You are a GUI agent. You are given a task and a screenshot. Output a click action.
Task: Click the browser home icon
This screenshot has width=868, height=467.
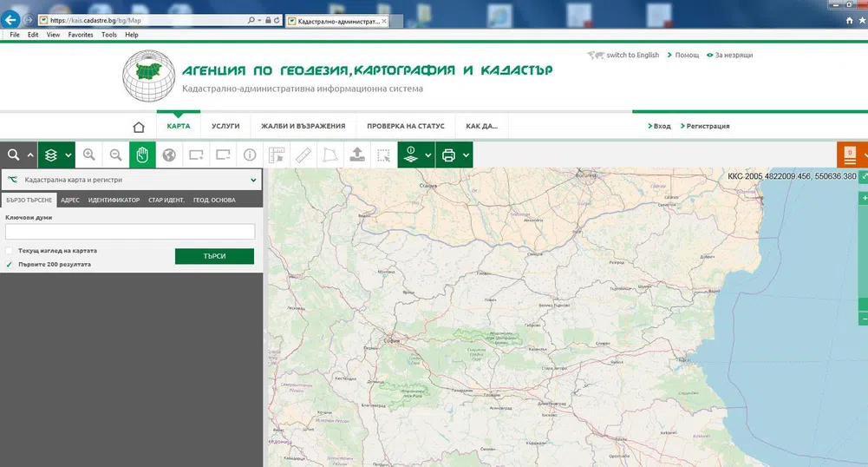coord(849,21)
